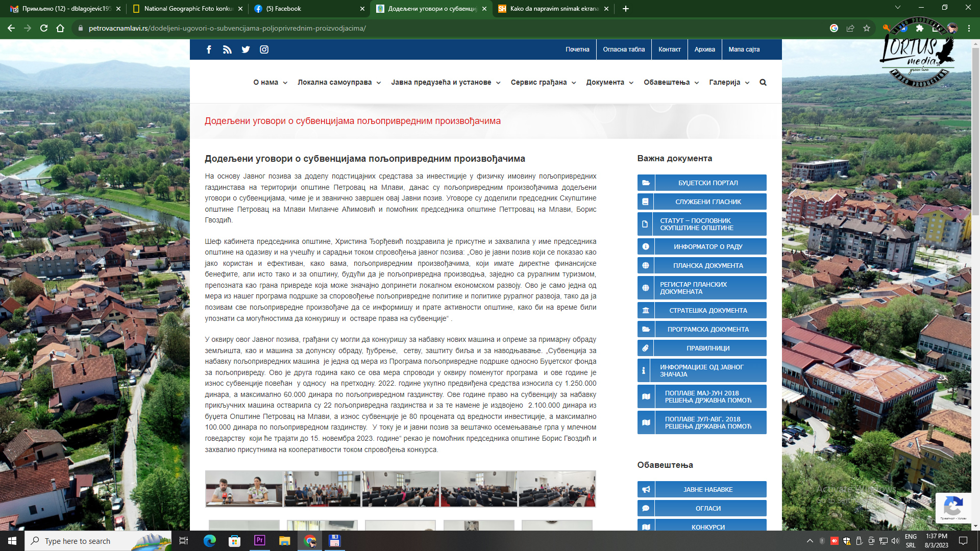Go to Контакт in top bar
Viewport: 980px width, 551px height.
(669, 49)
